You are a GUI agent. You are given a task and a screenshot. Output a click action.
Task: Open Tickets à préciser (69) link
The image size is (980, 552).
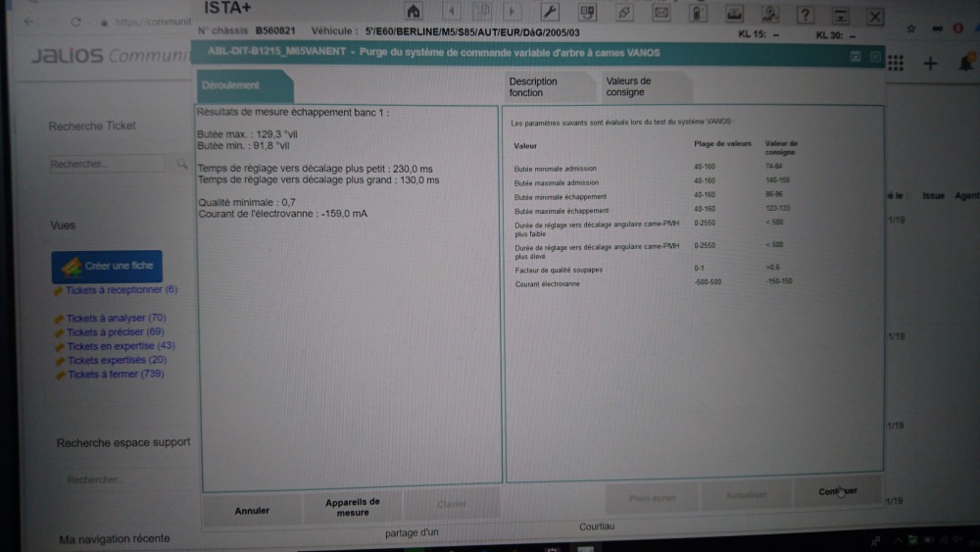coord(115,332)
